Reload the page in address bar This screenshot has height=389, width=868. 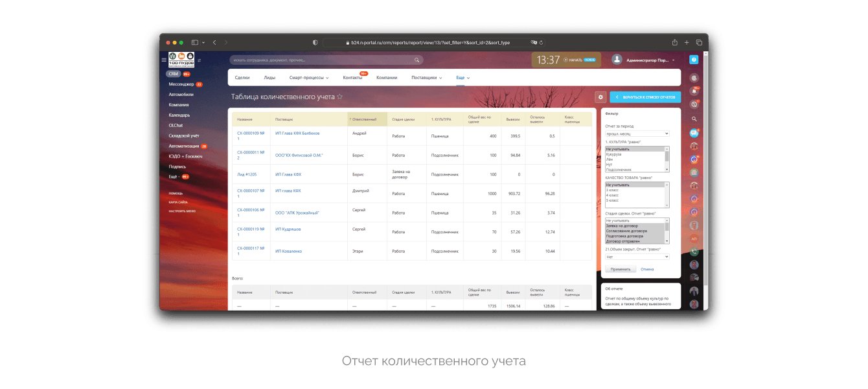[541, 42]
